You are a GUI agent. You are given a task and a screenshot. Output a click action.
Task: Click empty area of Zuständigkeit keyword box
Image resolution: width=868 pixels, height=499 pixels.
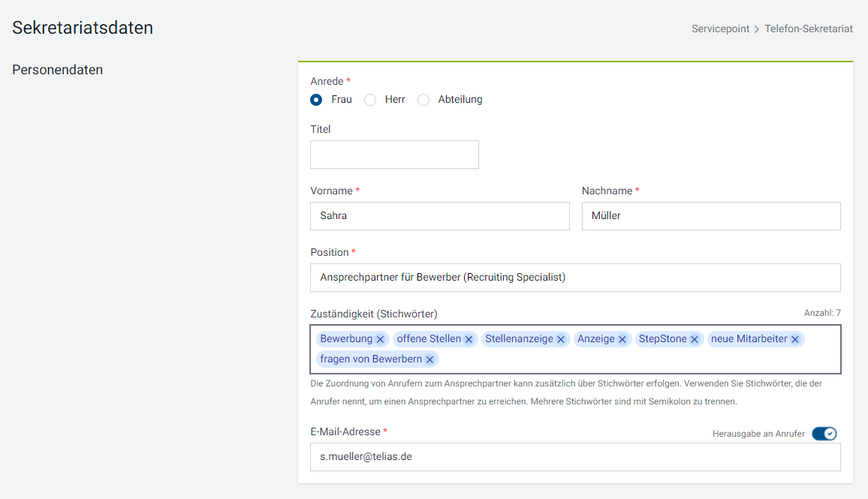(637, 359)
